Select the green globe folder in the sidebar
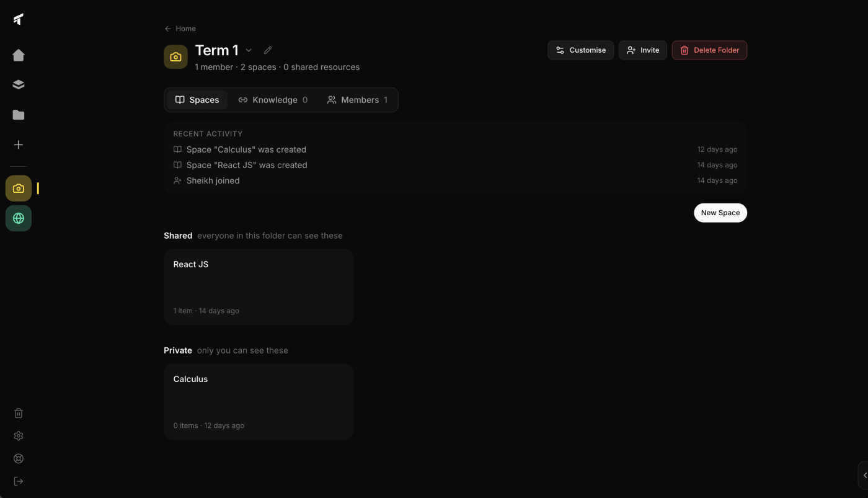The height and width of the screenshot is (498, 868). 19,218
